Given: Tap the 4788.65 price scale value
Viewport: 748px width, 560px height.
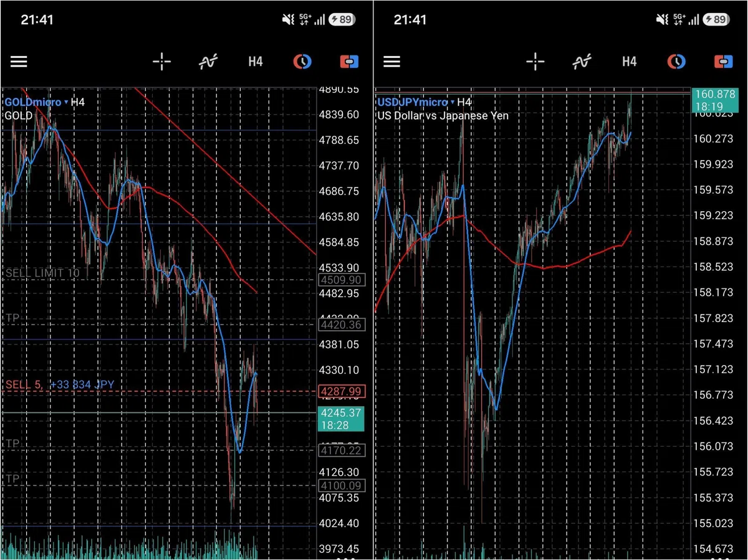Looking at the screenshot, I should coord(339,140).
